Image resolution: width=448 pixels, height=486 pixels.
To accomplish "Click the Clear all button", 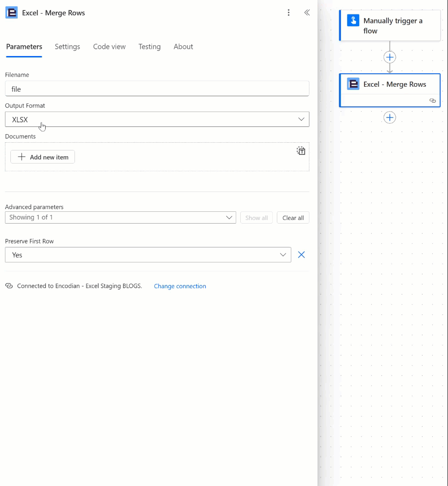I will [293, 218].
